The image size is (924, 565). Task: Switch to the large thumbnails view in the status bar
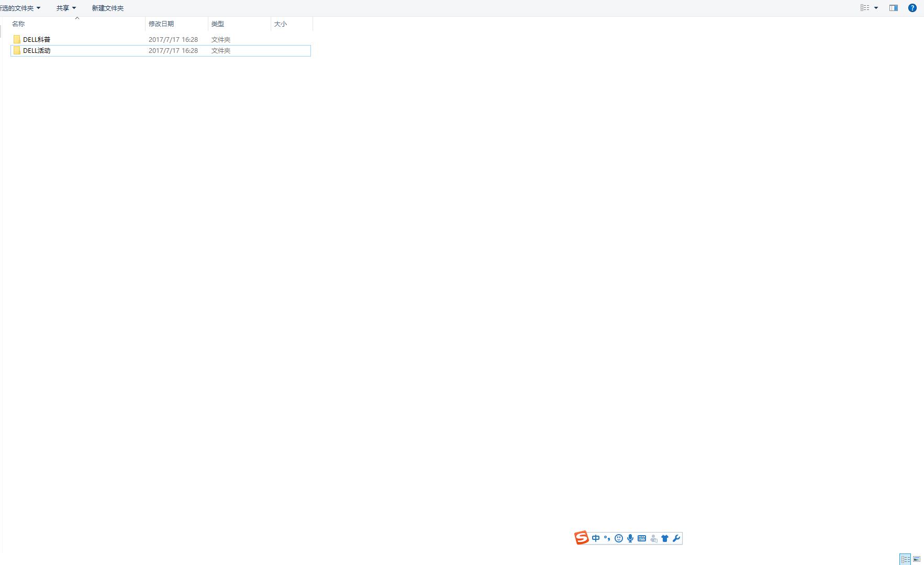(917, 559)
